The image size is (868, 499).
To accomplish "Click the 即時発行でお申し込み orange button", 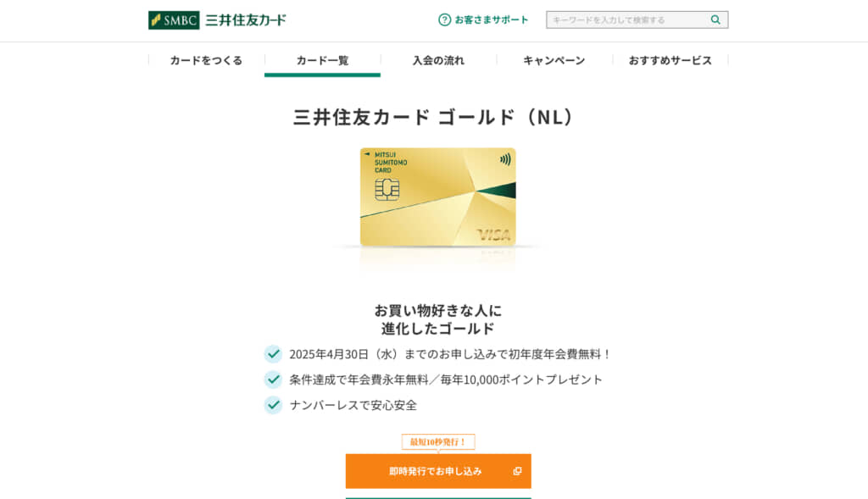I will [438, 471].
